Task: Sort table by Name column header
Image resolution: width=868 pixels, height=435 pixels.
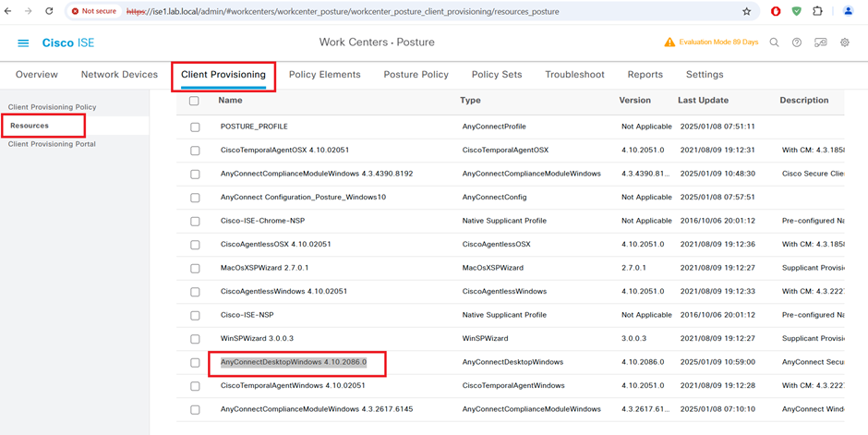Action: [x=231, y=101]
